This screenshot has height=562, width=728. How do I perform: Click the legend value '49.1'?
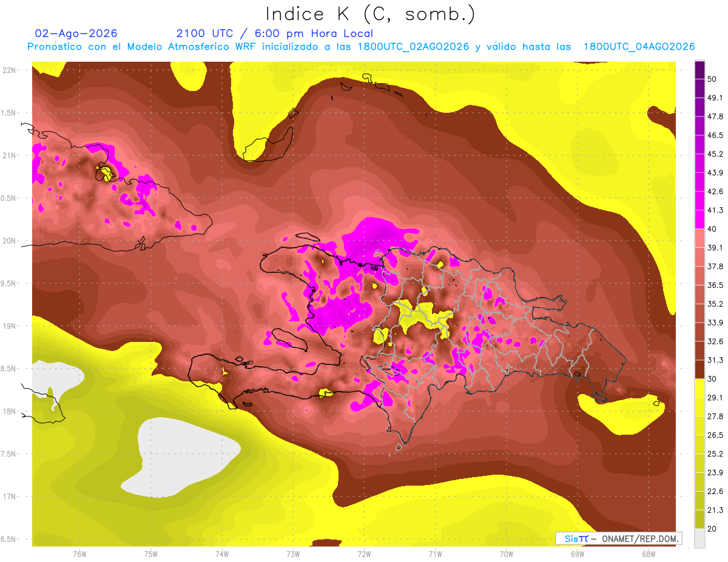tap(716, 98)
